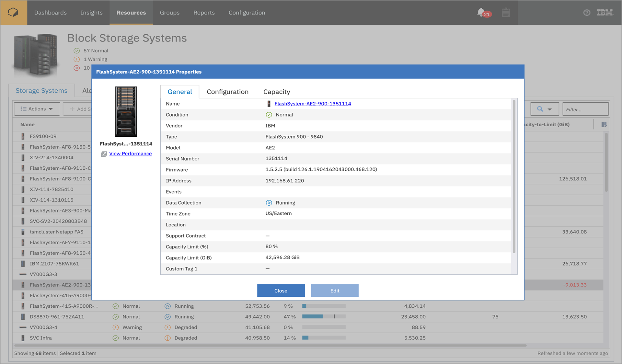This screenshot has height=364, width=622.
Task: Click the device icon for SVC Infra row
Action: 23,338
